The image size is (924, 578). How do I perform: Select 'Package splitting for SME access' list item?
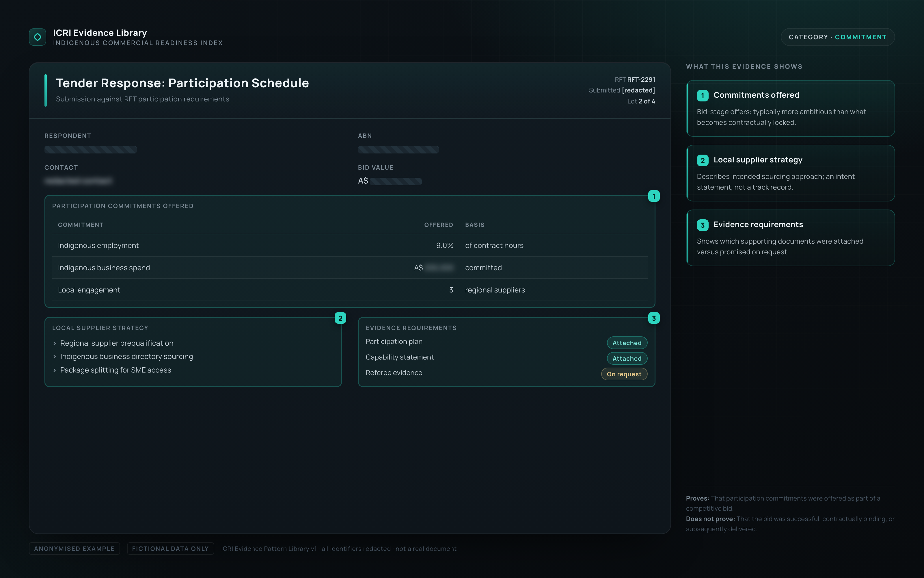tap(116, 370)
